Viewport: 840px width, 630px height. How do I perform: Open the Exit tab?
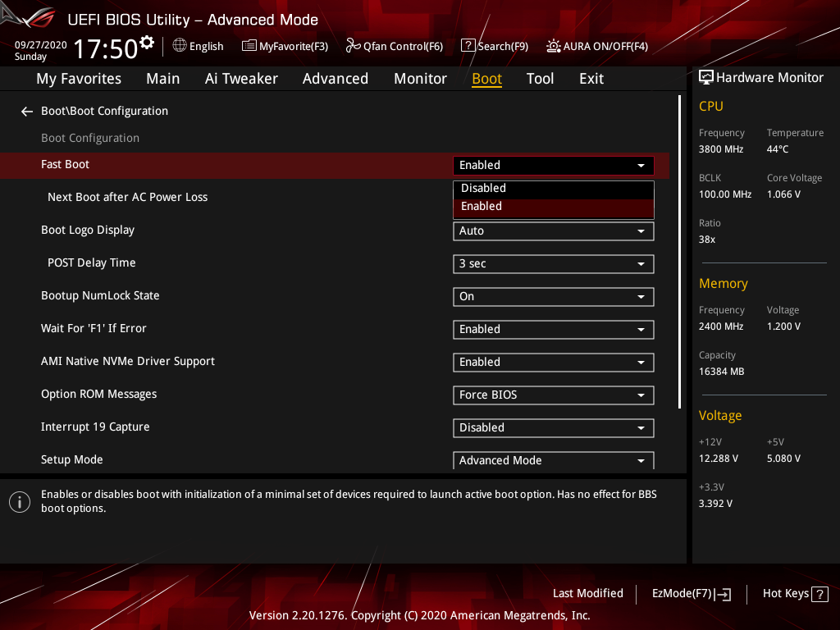591,79
